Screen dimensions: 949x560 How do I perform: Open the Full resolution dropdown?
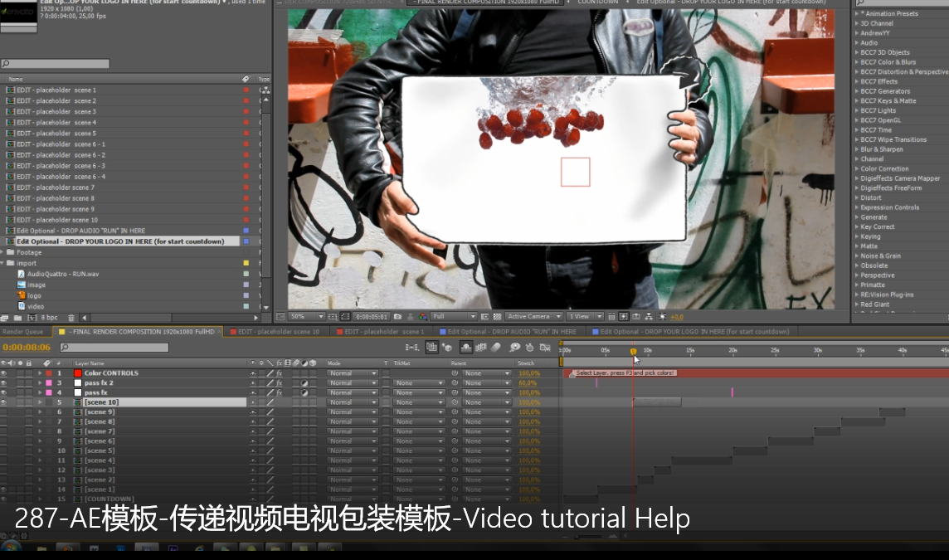pyautogui.click(x=453, y=317)
